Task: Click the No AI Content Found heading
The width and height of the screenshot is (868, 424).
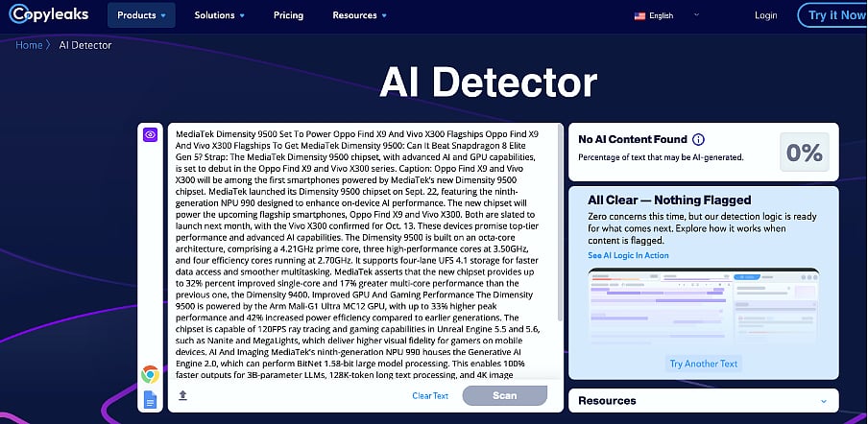Action: (633, 139)
